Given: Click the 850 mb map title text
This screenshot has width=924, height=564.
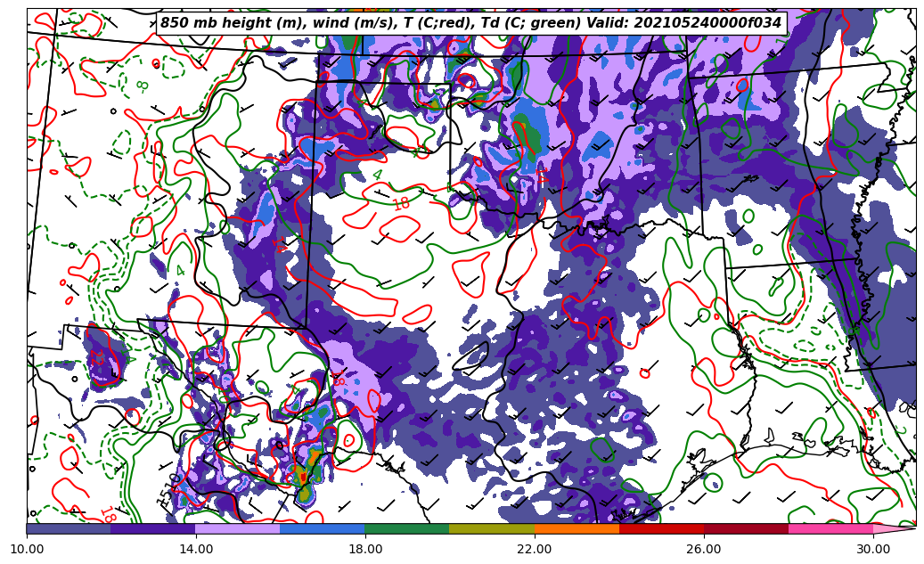Looking at the screenshot, I should click(470, 23).
